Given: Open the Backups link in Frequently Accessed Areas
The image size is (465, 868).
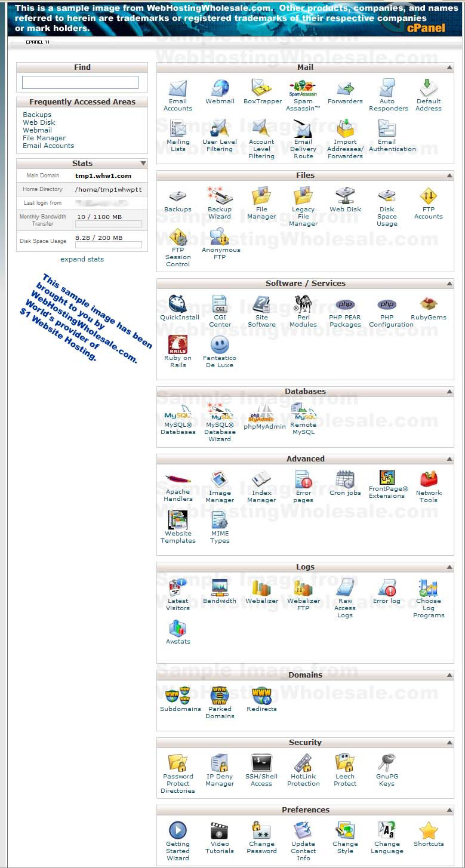Looking at the screenshot, I should tap(37, 115).
